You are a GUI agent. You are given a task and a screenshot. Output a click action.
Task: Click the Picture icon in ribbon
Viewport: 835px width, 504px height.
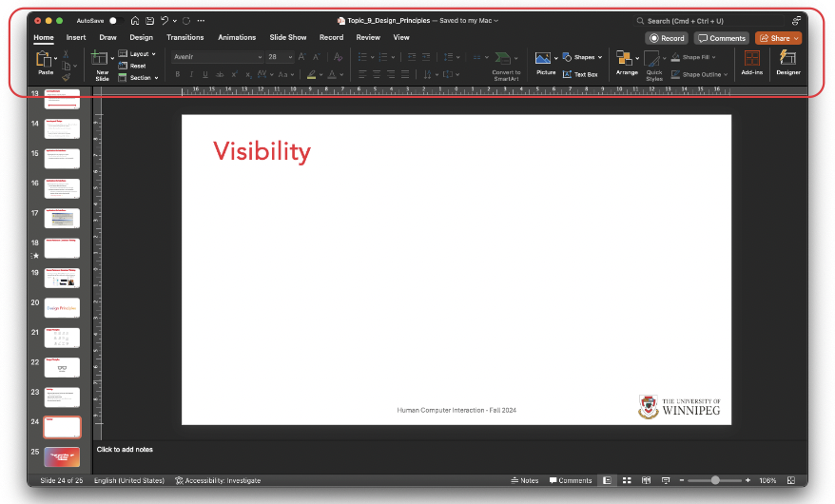543,59
